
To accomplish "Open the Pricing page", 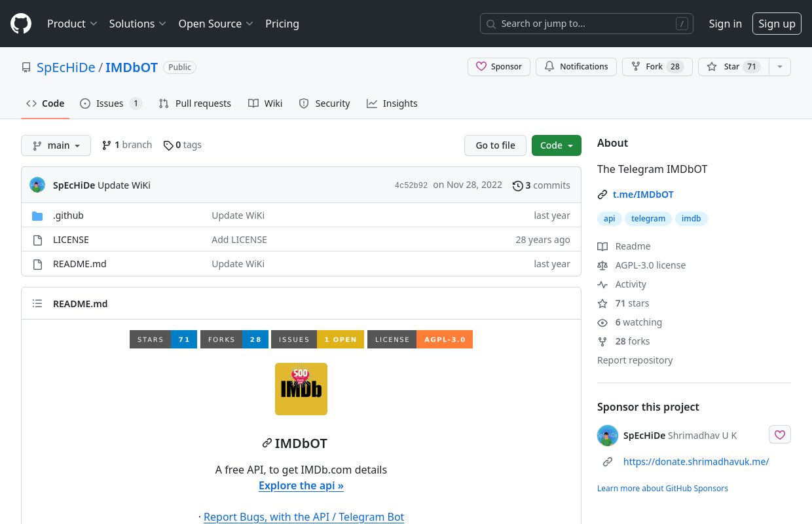I will click(282, 24).
